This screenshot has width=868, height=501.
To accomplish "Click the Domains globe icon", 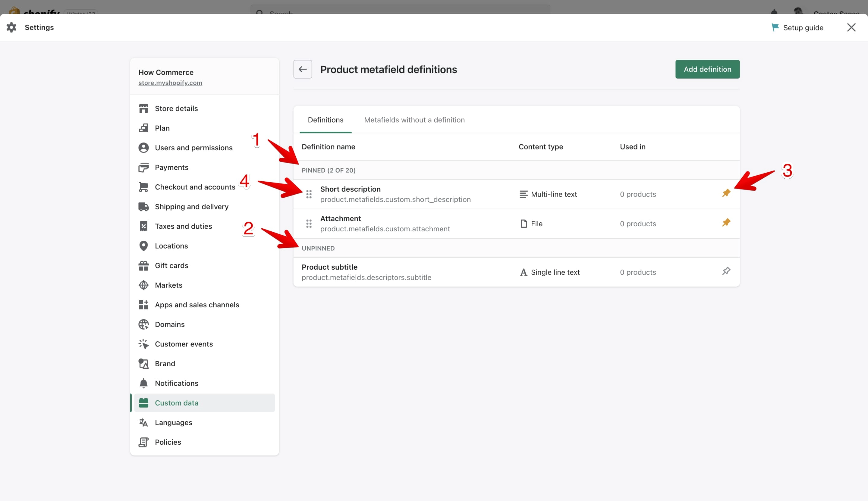I will click(143, 324).
